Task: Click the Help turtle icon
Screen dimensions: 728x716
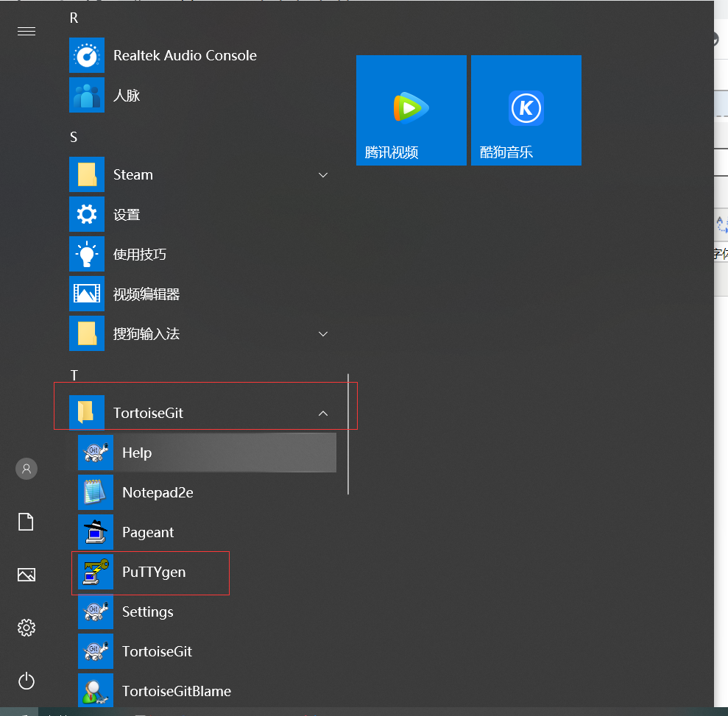Action: tap(96, 453)
